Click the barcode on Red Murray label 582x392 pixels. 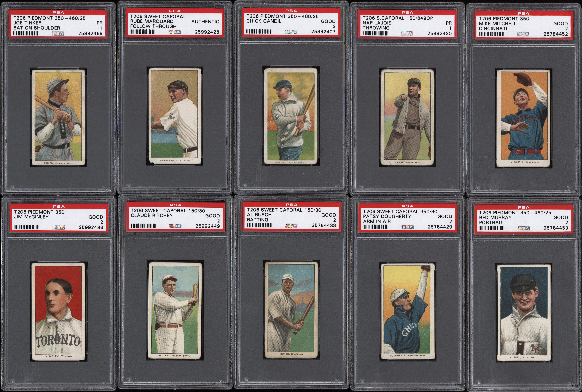pos(491,228)
